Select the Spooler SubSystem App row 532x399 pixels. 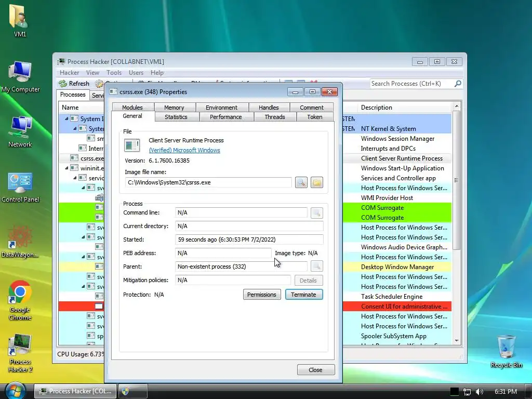point(255,336)
